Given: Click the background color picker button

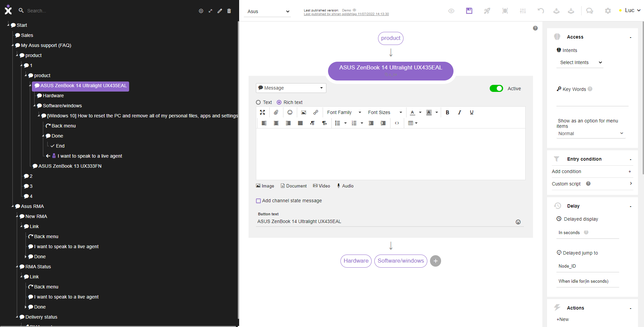Looking at the screenshot, I should pos(429,112).
